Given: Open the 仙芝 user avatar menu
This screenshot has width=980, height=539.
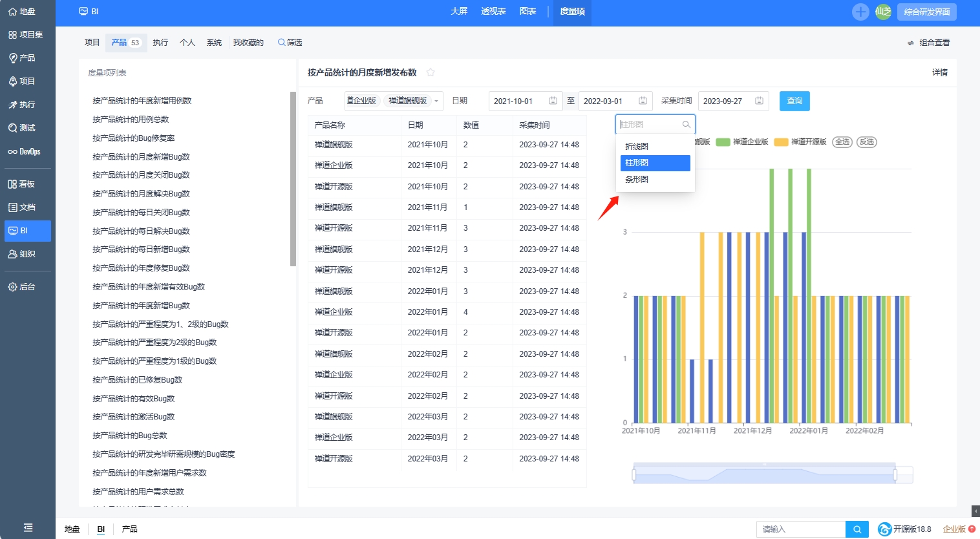Looking at the screenshot, I should [883, 12].
